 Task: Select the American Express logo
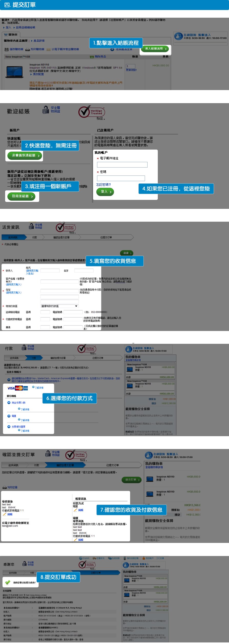(26, 388)
